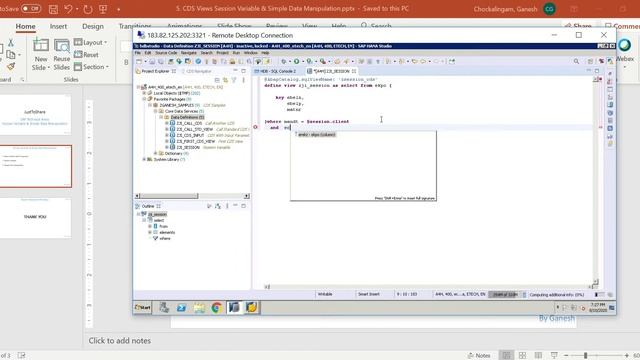This screenshot has height=360, width=640.
Task: Click the remote Start button
Action: pyautogui.click(x=142, y=307)
